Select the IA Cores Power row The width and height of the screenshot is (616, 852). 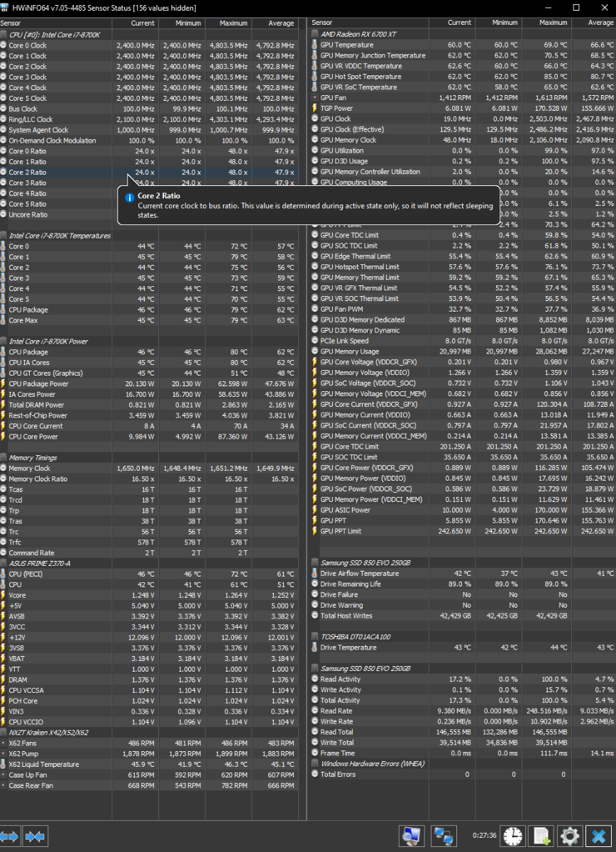click(x=149, y=394)
